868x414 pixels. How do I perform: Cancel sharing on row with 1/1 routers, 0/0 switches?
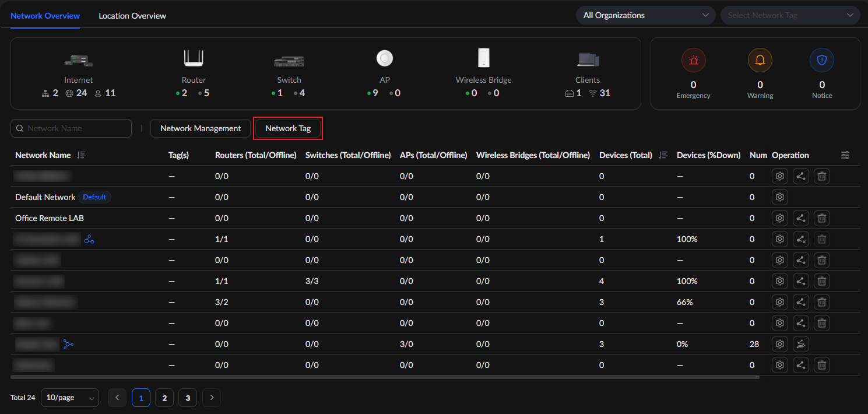801,239
